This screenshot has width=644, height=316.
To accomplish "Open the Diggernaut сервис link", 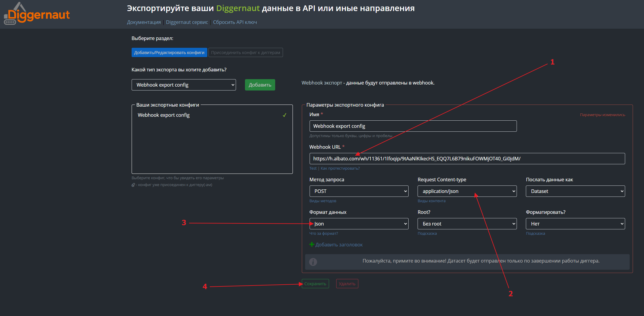I will [187, 22].
